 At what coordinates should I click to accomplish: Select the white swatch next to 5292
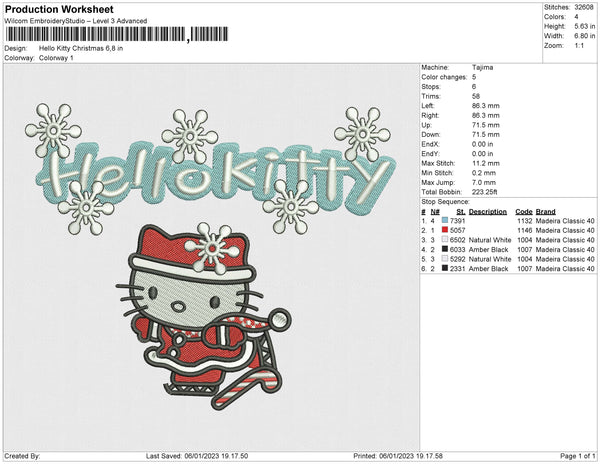pyautogui.click(x=445, y=259)
